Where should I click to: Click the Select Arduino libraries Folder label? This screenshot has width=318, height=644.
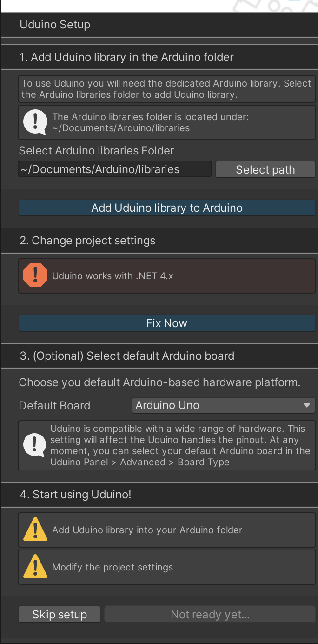(97, 151)
